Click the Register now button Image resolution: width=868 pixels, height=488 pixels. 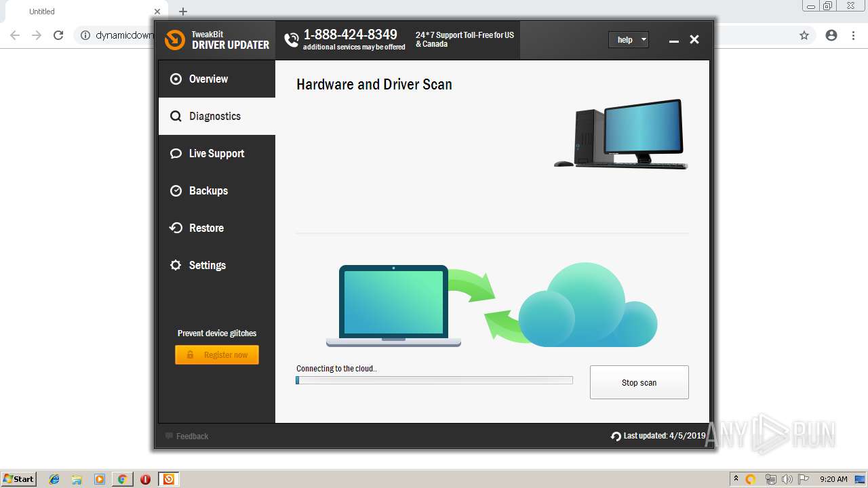[x=217, y=354]
